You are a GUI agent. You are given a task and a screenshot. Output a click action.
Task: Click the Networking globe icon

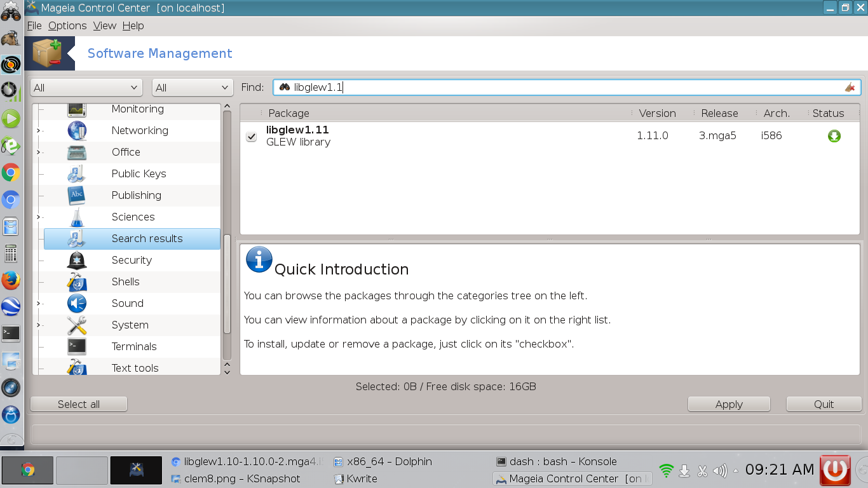[x=77, y=130]
